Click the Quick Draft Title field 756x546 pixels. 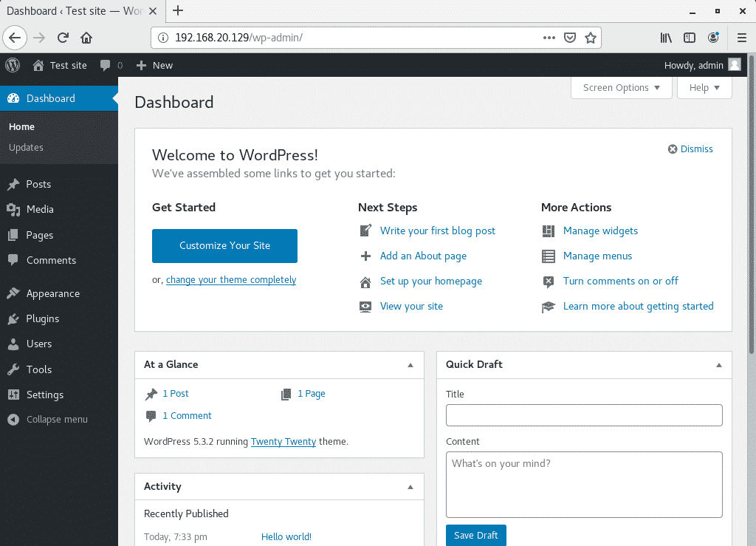pos(583,415)
